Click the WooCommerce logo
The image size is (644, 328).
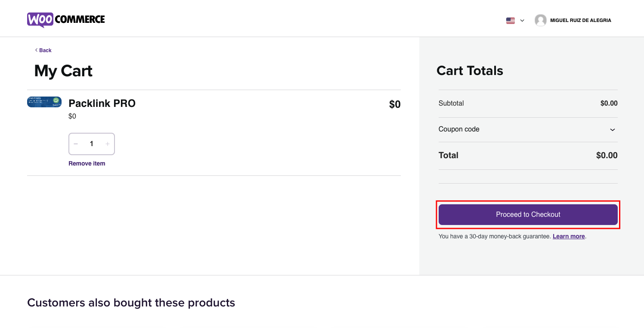[65, 19]
